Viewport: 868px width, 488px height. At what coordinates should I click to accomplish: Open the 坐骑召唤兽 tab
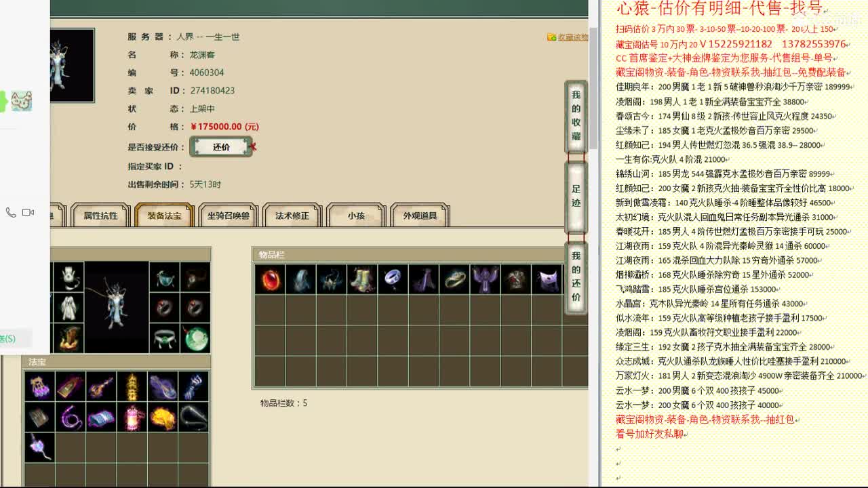tap(229, 216)
